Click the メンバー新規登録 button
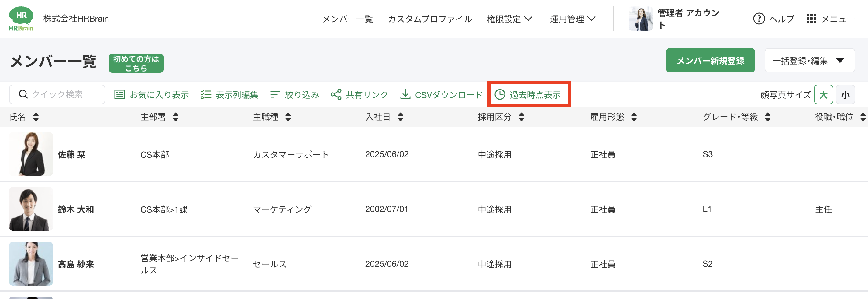The width and height of the screenshot is (868, 299). (710, 60)
